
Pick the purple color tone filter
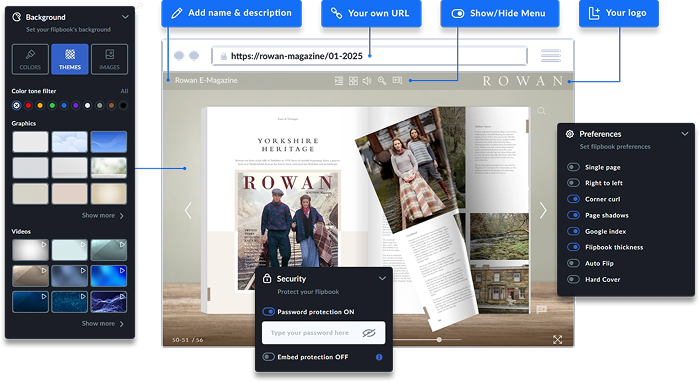pos(76,106)
